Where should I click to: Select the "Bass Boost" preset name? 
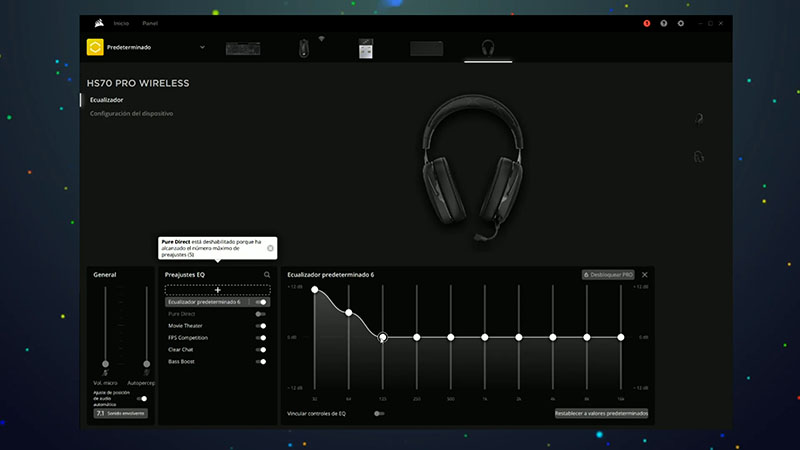[181, 362]
